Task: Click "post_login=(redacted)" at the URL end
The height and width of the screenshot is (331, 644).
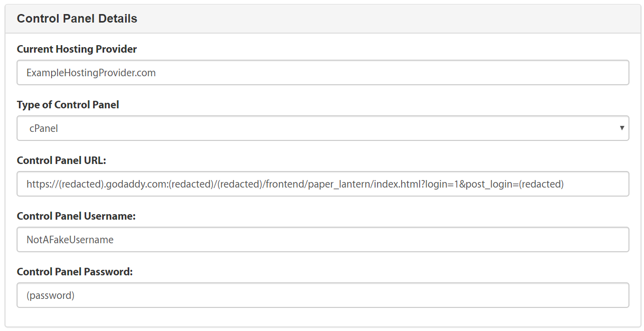Action: tap(515, 184)
